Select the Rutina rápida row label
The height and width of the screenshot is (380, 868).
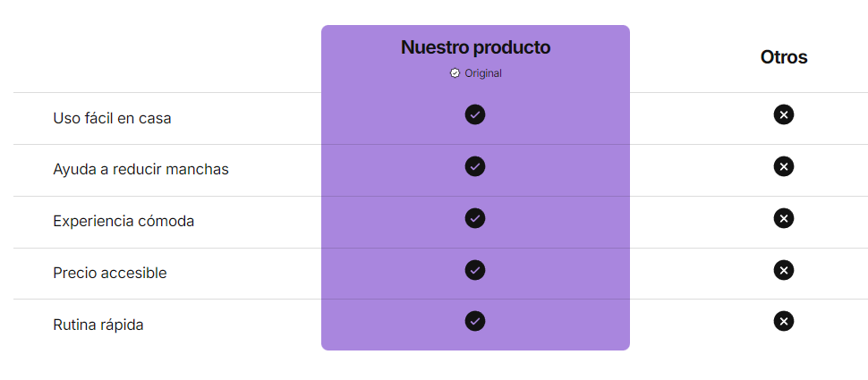tap(98, 325)
